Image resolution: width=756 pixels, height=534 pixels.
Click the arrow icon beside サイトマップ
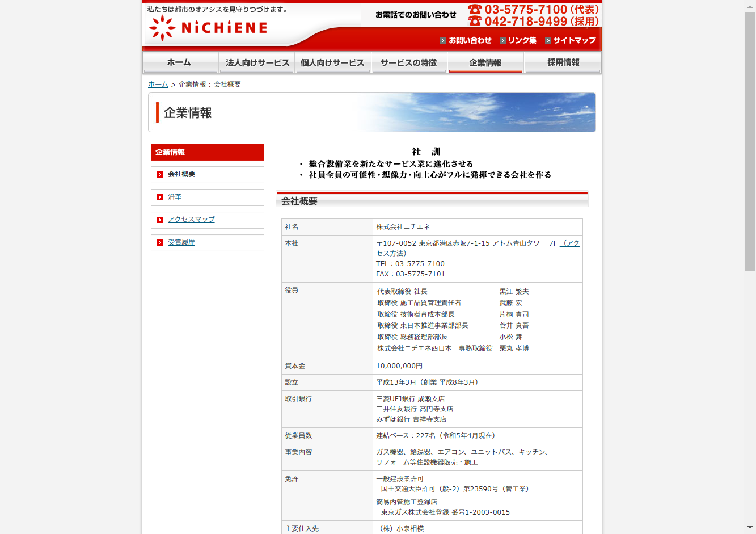click(548, 40)
